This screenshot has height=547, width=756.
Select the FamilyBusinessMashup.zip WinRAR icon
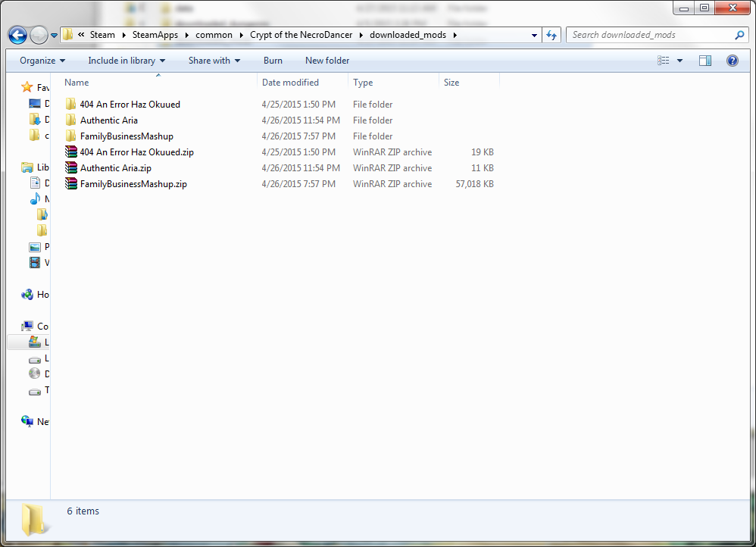tap(71, 184)
